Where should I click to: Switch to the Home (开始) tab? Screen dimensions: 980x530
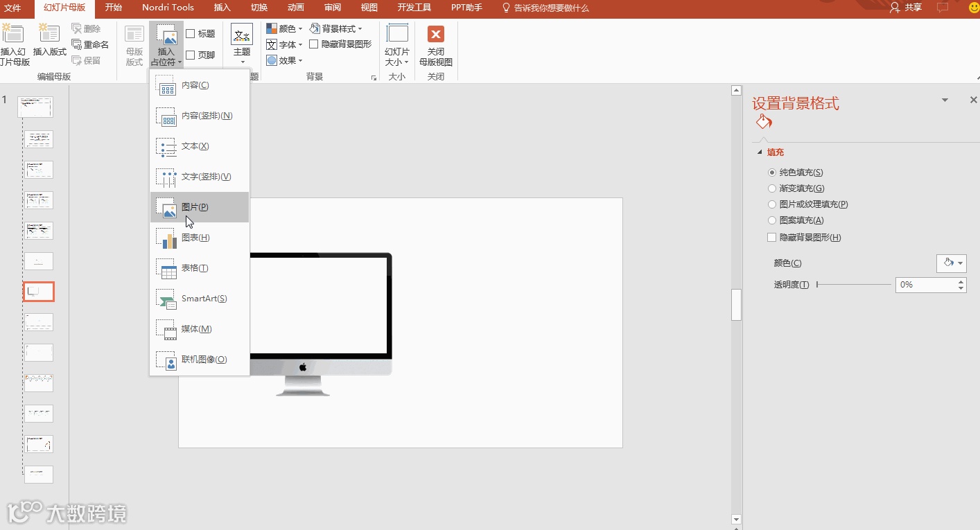click(114, 8)
